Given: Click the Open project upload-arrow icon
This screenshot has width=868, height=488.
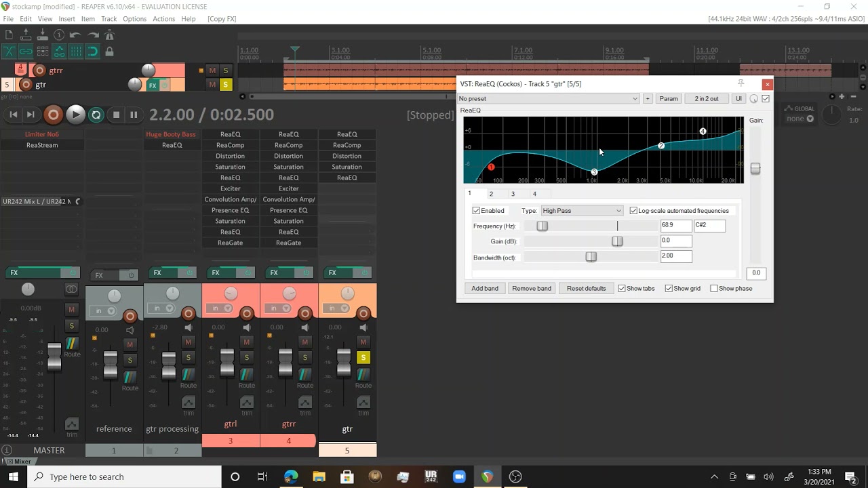Looking at the screenshot, I should [26, 35].
